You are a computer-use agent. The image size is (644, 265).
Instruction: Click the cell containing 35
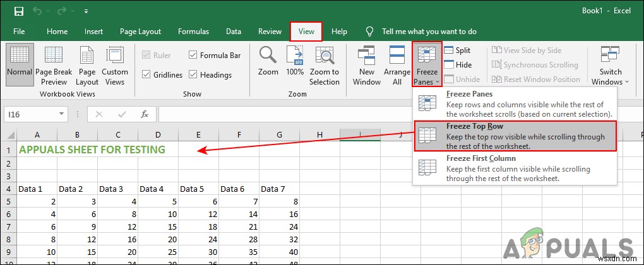click(239, 252)
